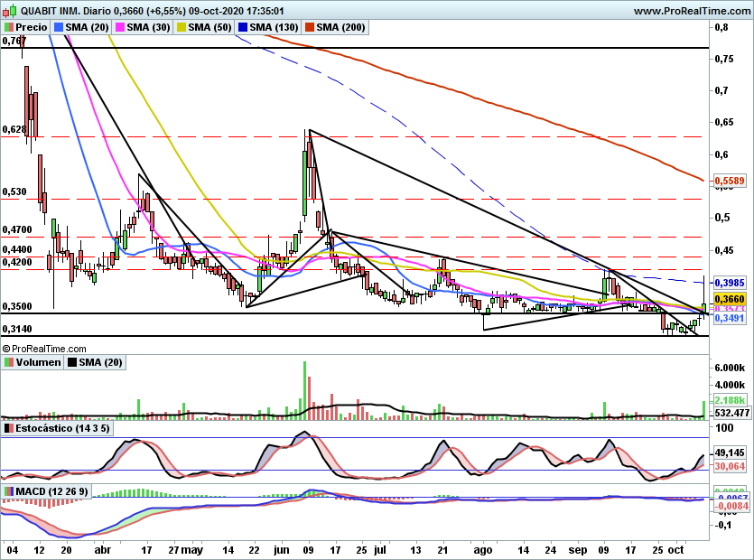
Task: Click the 0,628 level label
Action: point(14,129)
